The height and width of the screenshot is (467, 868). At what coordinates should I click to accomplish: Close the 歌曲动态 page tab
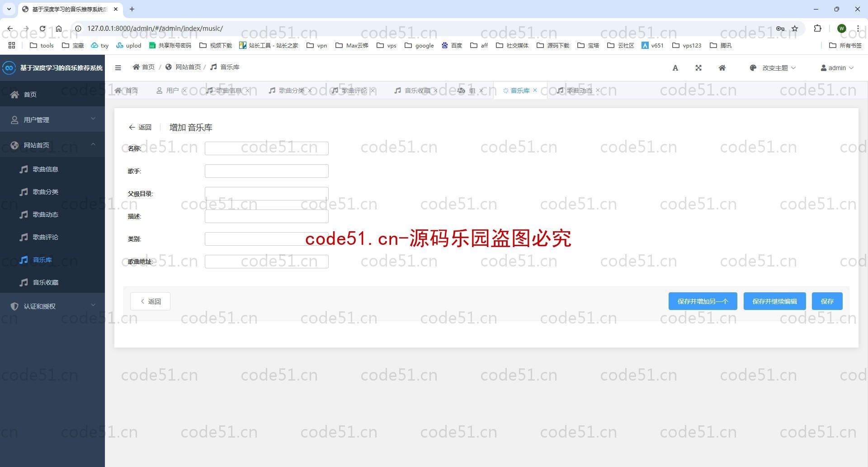pos(598,91)
